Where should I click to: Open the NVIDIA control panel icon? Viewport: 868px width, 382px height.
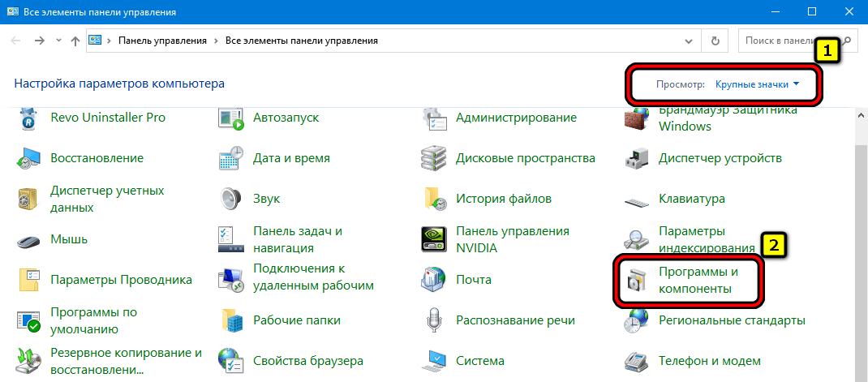(x=433, y=239)
